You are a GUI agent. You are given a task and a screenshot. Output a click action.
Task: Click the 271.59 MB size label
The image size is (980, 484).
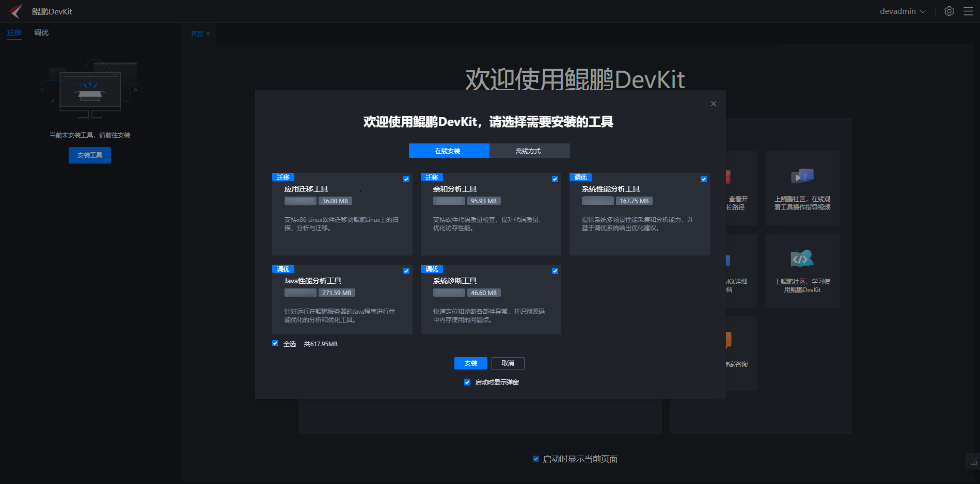click(x=337, y=293)
